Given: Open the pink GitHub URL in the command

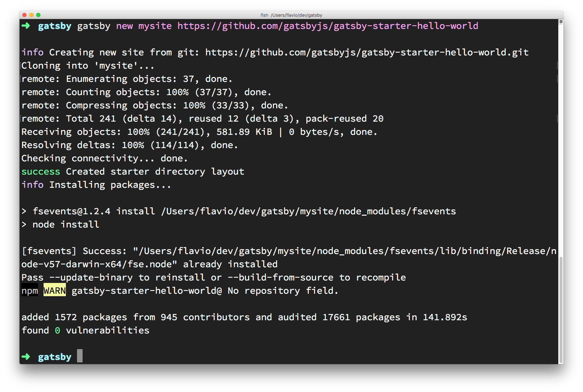Looking at the screenshot, I should (328, 26).
